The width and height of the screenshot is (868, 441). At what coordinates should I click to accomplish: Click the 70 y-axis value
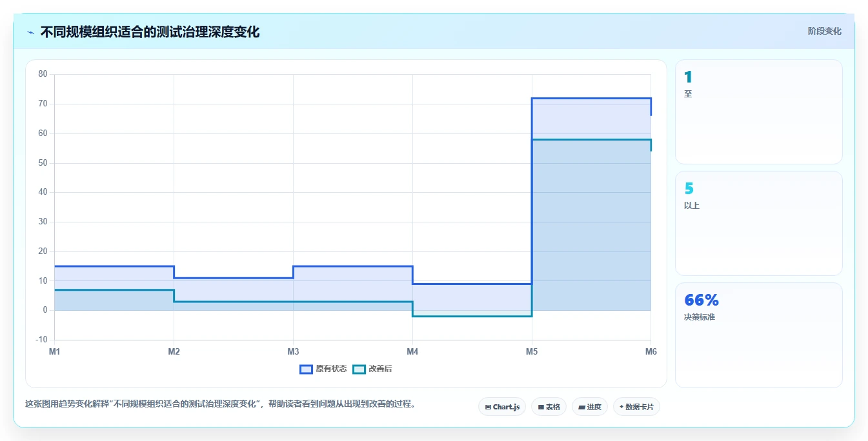tap(43, 104)
